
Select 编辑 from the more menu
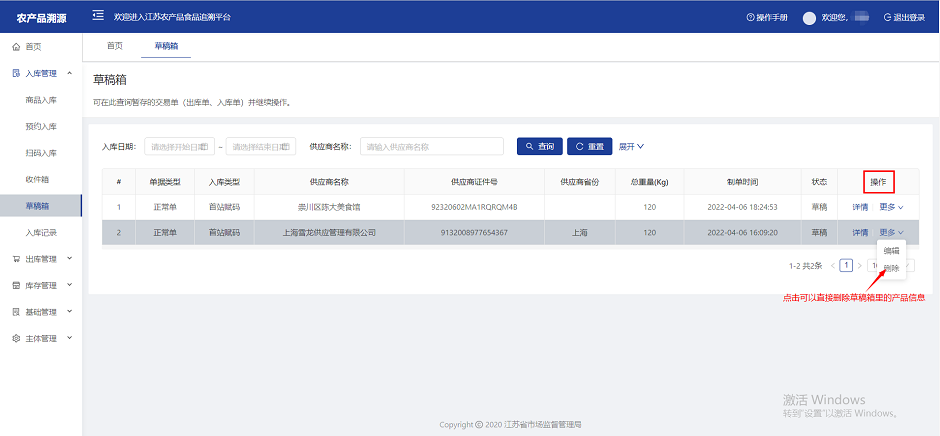tap(891, 250)
